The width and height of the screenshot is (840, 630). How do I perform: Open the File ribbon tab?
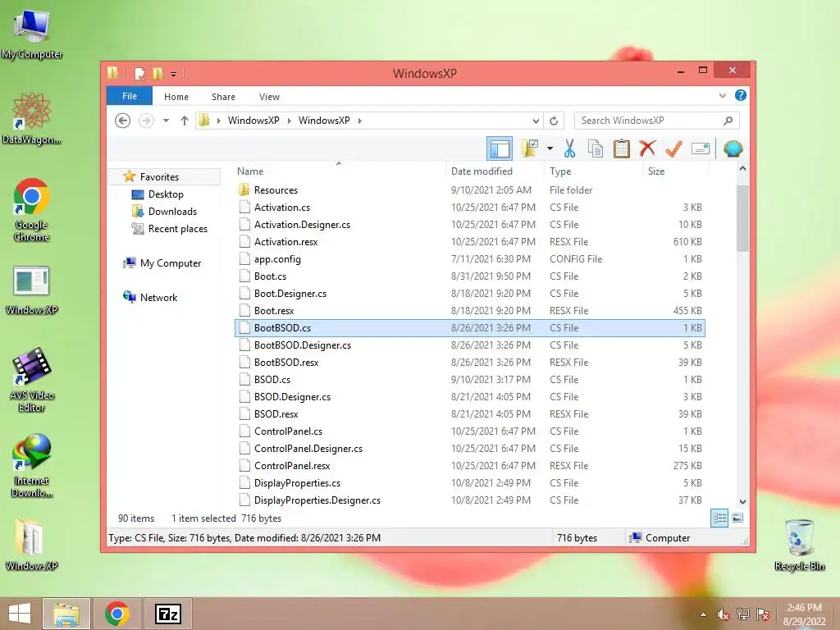click(130, 97)
